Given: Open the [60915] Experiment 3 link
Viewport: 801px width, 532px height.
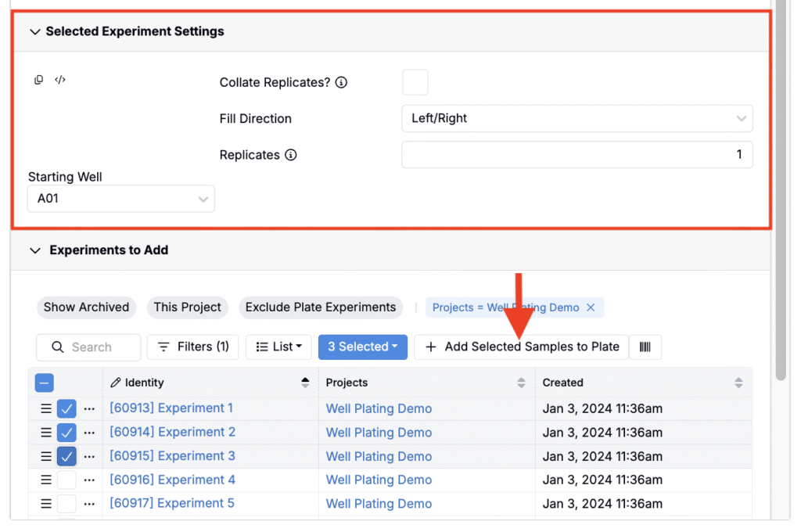Looking at the screenshot, I should coord(172,456).
